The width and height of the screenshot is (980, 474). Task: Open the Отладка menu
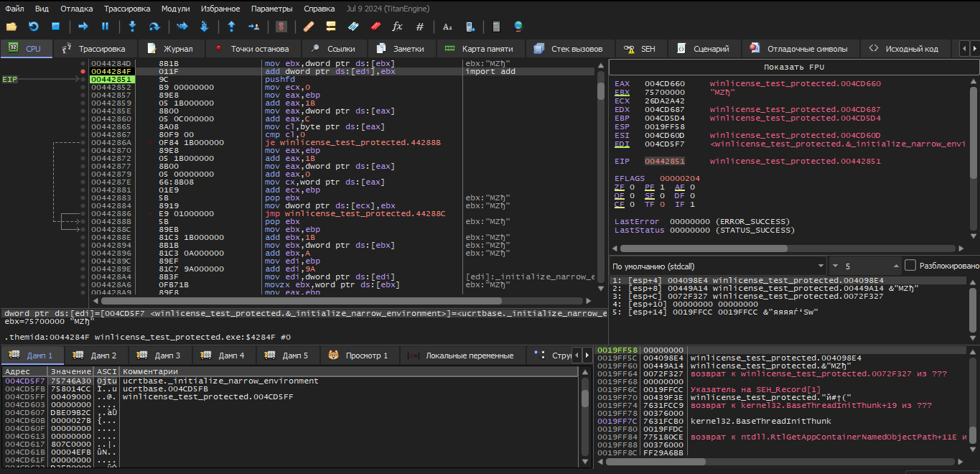click(x=76, y=9)
